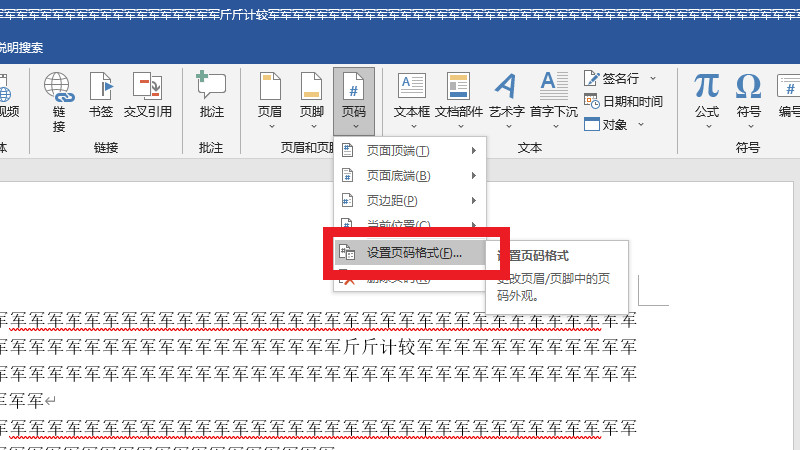Open the Header (页眉) gallery
Viewport: 800px width, 450px height.
(270, 101)
